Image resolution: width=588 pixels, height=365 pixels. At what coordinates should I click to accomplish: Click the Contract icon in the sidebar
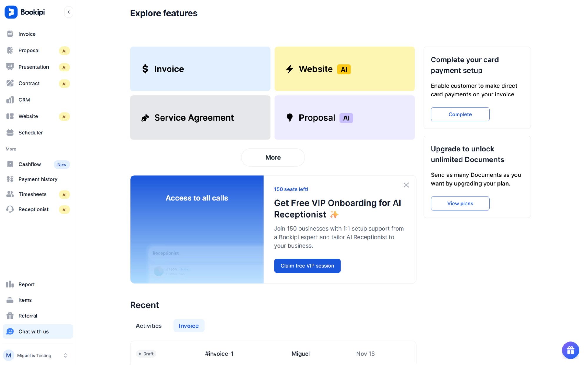click(x=10, y=83)
